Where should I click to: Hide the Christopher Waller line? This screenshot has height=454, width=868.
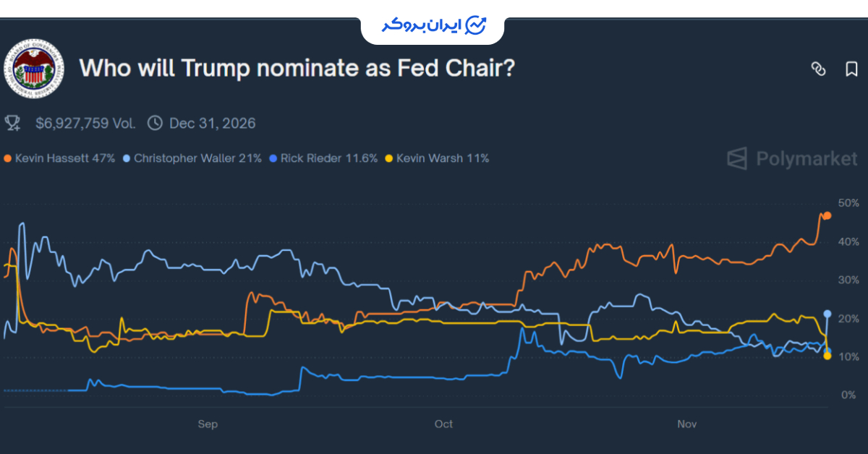192,158
